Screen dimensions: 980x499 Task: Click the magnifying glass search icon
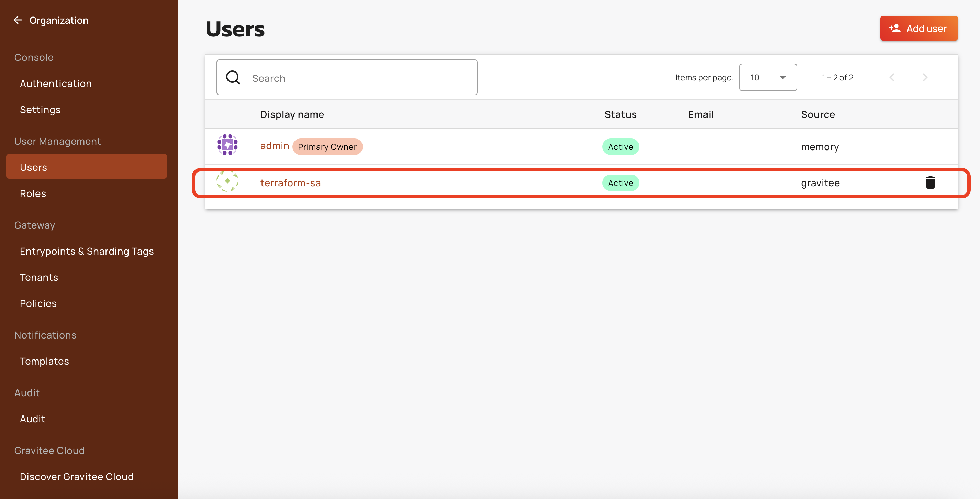pos(233,78)
